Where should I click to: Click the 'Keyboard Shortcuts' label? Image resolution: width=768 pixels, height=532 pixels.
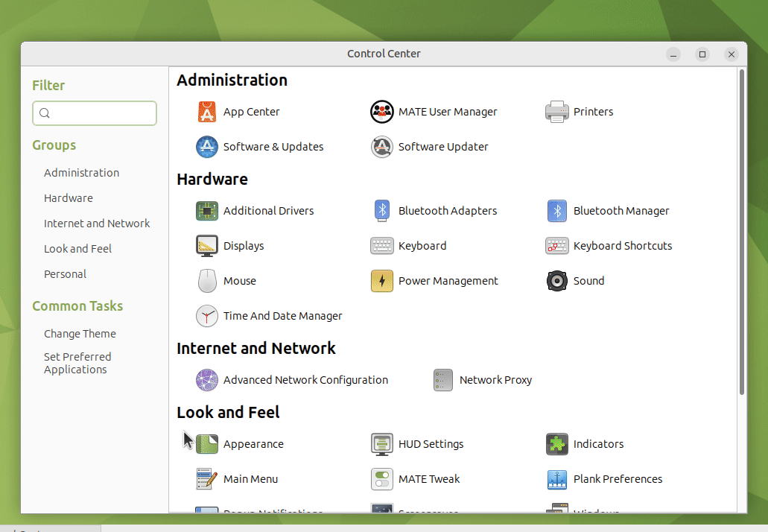[623, 246]
